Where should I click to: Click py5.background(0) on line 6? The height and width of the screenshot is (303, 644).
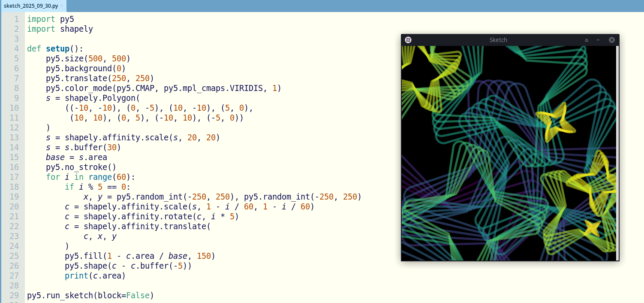tap(86, 68)
